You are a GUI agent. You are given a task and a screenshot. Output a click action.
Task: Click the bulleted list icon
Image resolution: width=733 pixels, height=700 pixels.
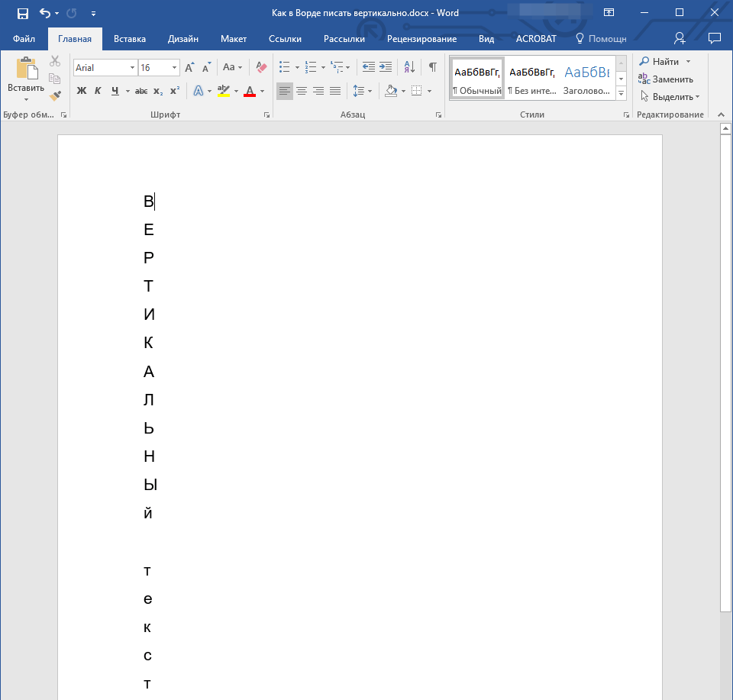coord(284,67)
